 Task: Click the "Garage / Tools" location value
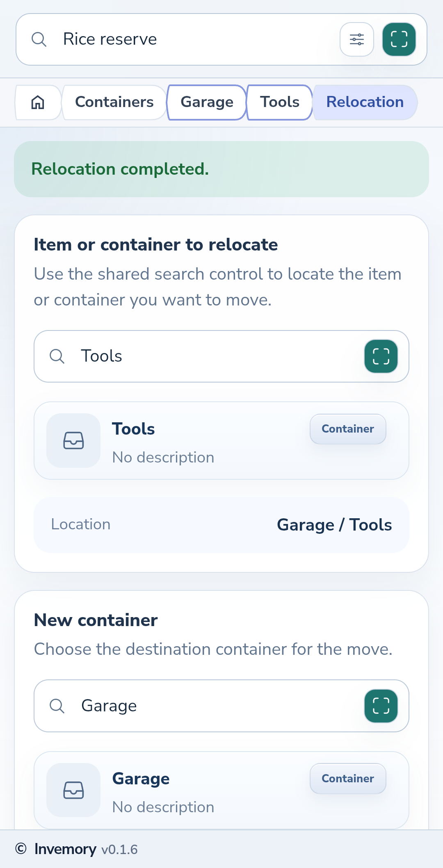(334, 525)
